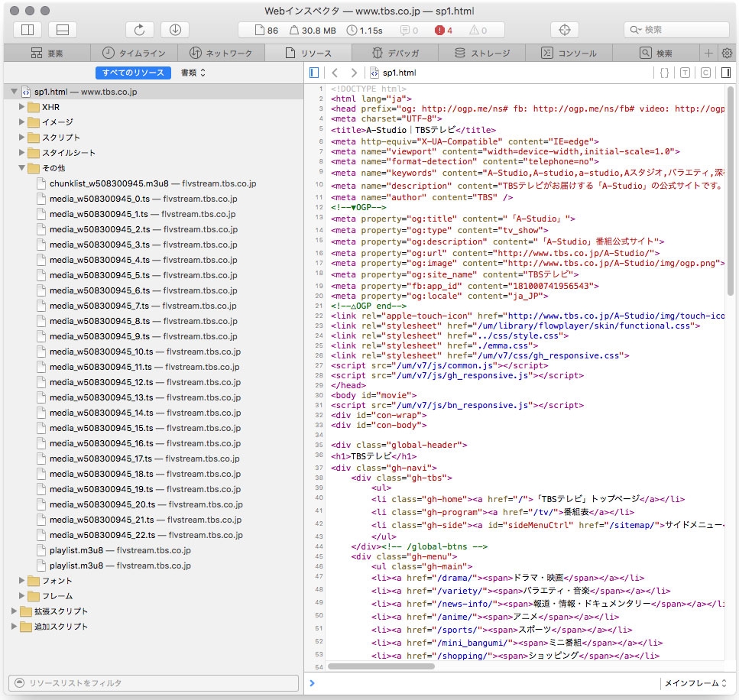
Task: Click the pretty print curly braces icon
Action: coord(664,73)
